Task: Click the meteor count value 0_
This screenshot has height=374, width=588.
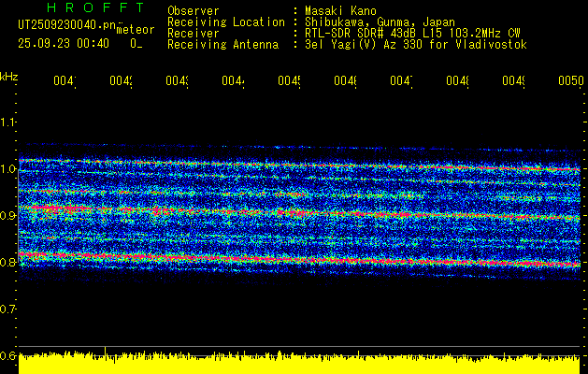Action: point(136,44)
